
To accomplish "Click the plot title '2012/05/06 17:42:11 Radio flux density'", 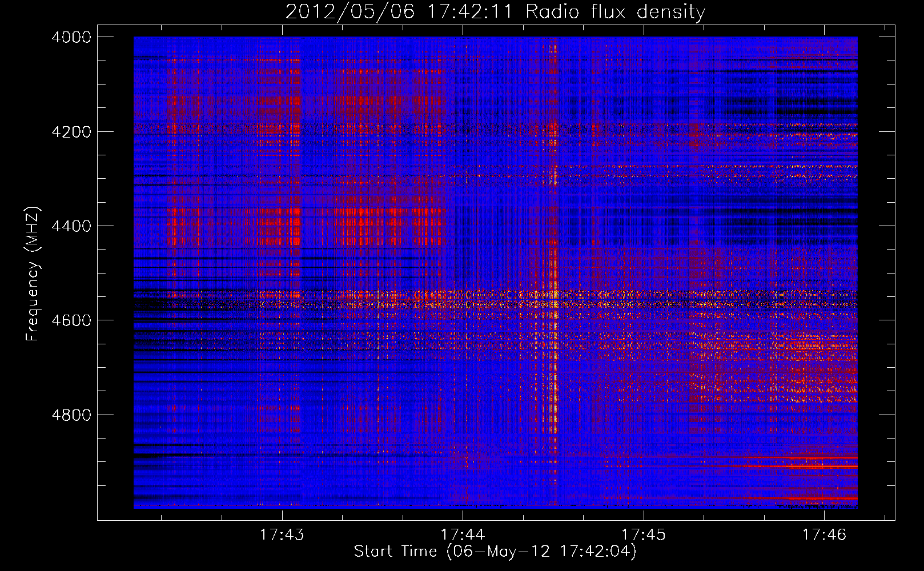I will click(496, 11).
